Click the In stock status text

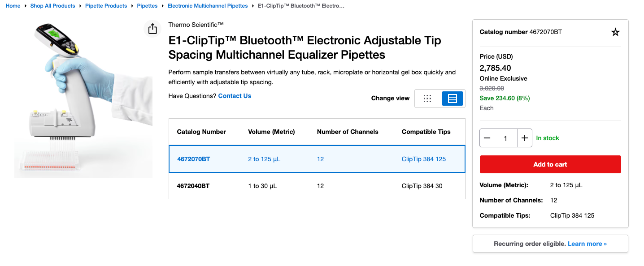coord(548,138)
